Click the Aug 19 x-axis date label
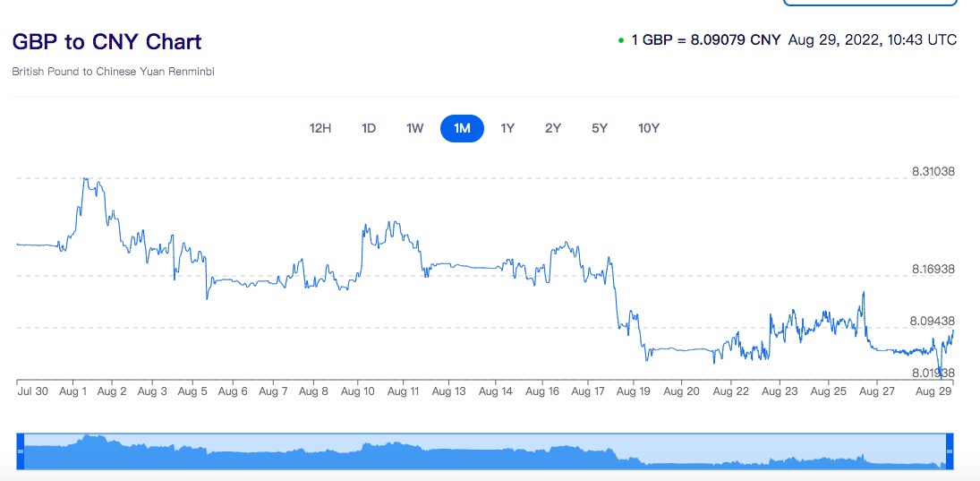The width and height of the screenshot is (980, 481). coord(634,391)
